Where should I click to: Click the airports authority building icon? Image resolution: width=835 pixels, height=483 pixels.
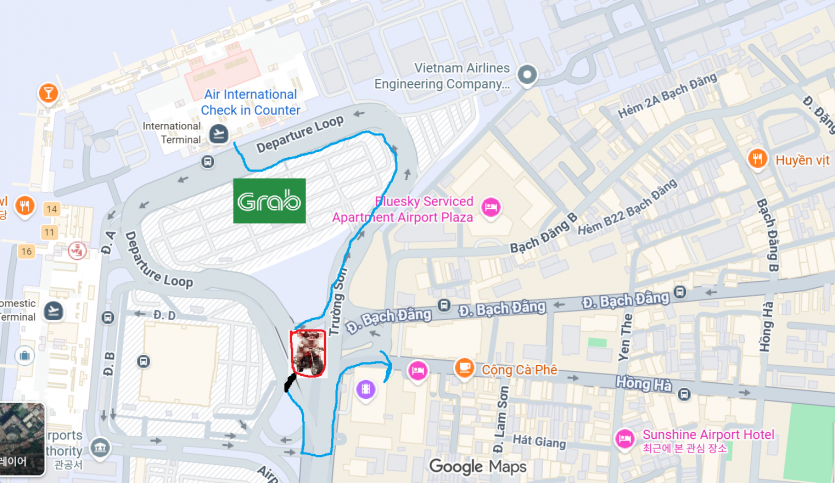(x=100, y=447)
